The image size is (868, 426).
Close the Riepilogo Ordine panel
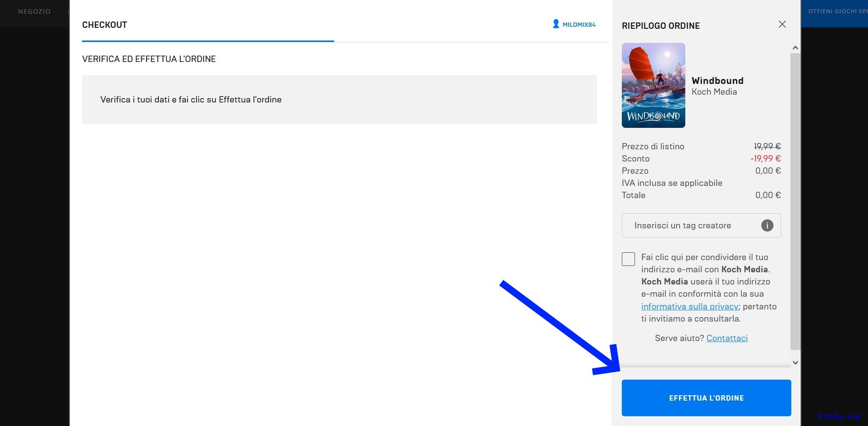[782, 24]
